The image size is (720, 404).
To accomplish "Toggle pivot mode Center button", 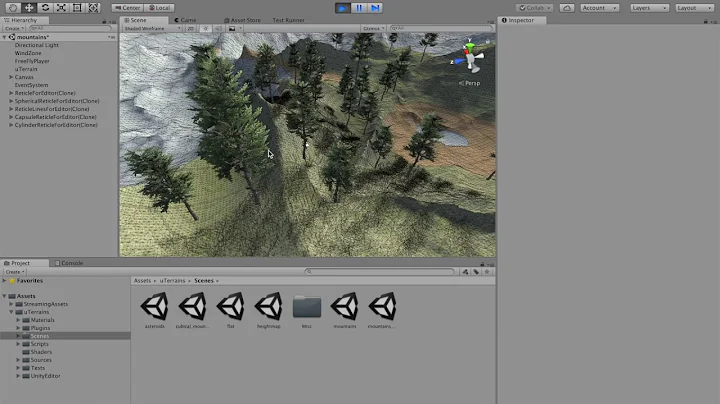I will tap(127, 8).
